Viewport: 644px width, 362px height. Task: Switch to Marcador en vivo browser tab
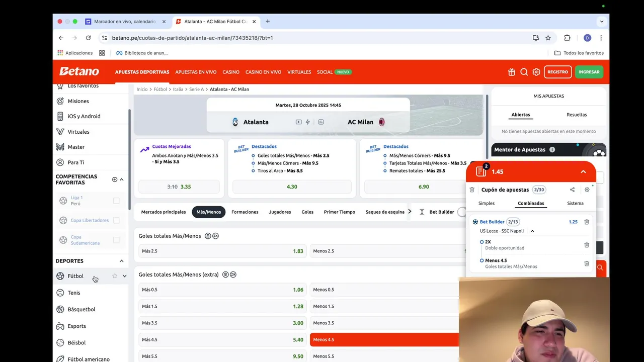coord(125,22)
